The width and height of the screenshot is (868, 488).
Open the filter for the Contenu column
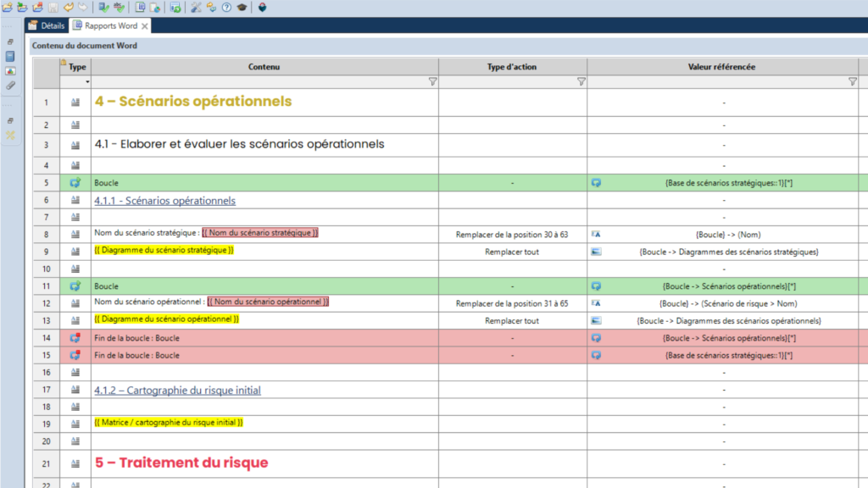(x=432, y=82)
